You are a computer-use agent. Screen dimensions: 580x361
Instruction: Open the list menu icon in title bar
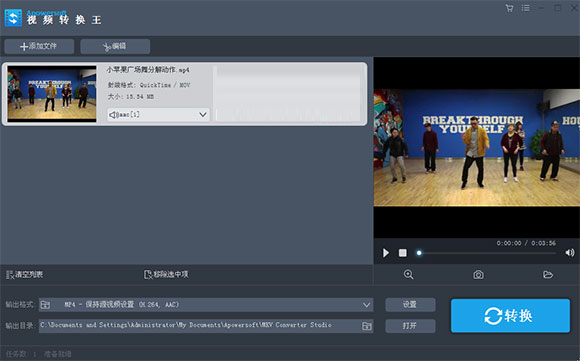pyautogui.click(x=526, y=8)
